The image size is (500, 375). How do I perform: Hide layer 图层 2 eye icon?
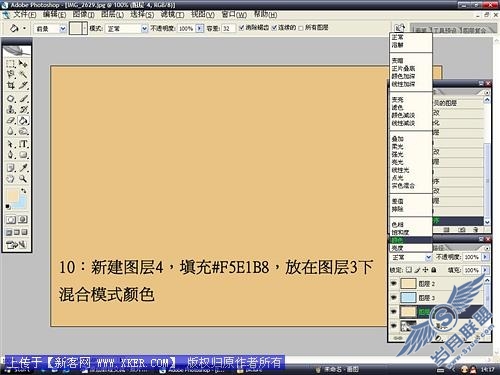pyautogui.click(x=394, y=284)
